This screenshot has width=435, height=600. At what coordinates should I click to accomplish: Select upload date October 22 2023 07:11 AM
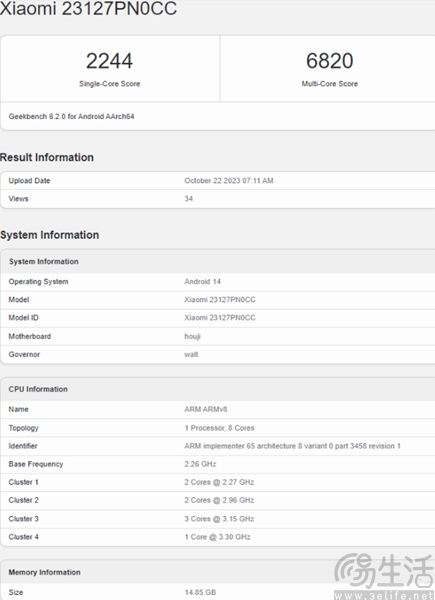[229, 181]
